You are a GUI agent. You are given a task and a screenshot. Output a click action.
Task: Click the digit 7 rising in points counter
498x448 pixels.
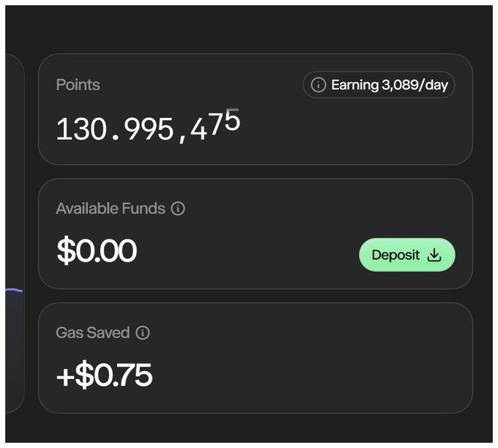[217, 124]
